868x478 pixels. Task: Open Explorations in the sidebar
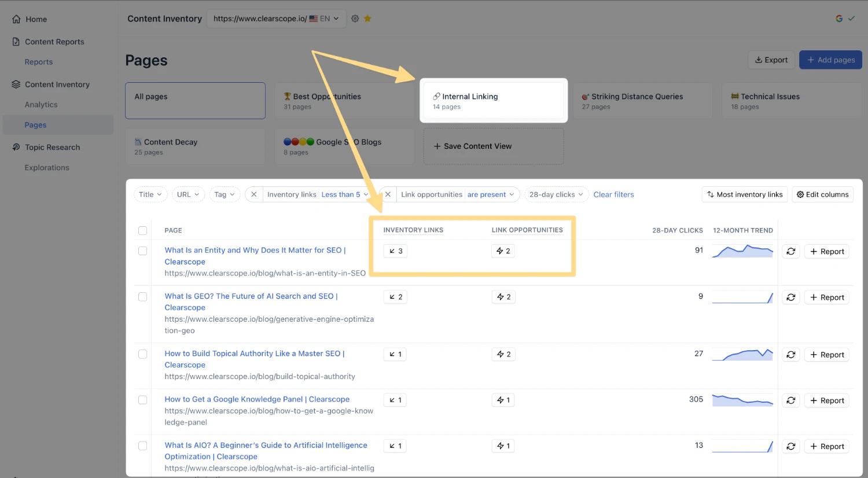(47, 168)
